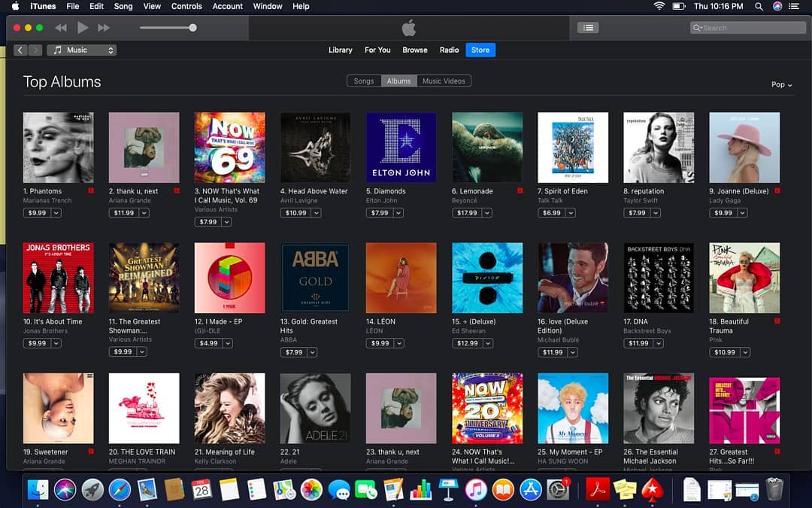The width and height of the screenshot is (812, 508).
Task: Click the Play button in the toolbar
Action: click(83, 28)
